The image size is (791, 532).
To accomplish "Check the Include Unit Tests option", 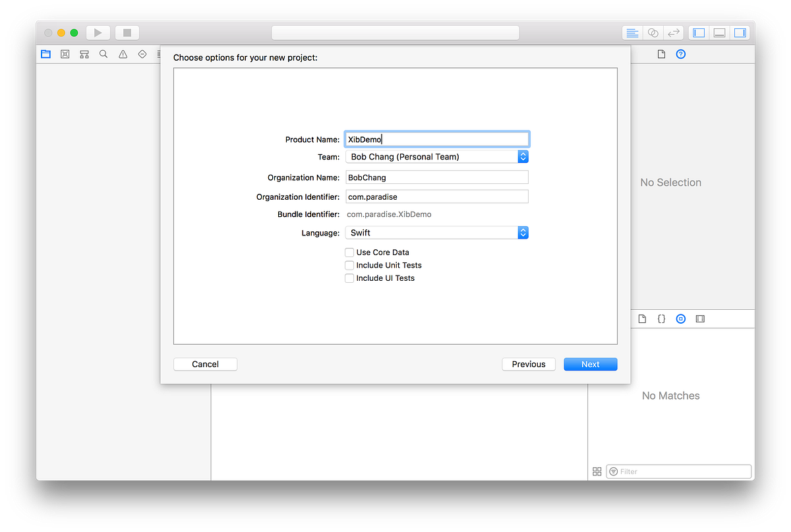I will pos(349,265).
